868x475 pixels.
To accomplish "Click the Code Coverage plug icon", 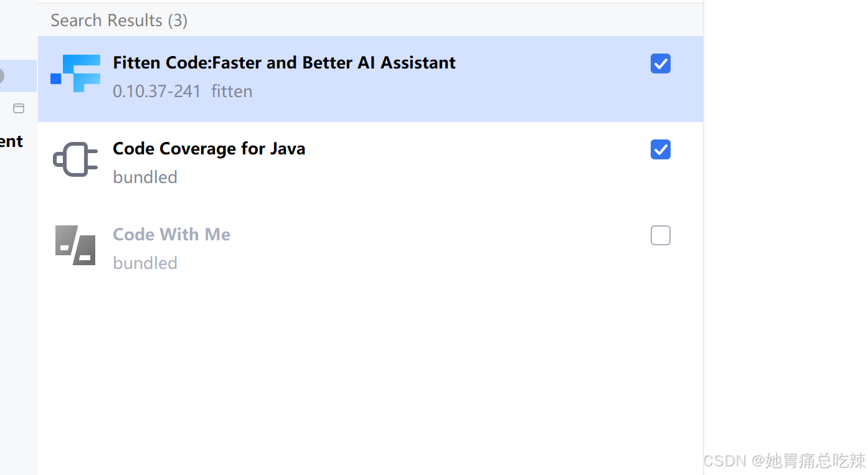I will pos(75,159).
